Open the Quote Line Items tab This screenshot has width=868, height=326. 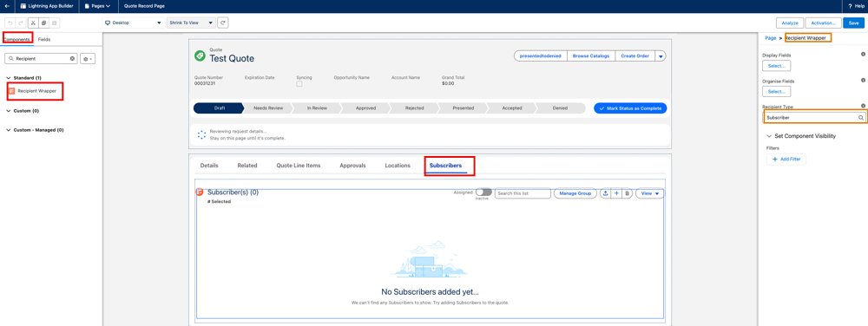(299, 166)
